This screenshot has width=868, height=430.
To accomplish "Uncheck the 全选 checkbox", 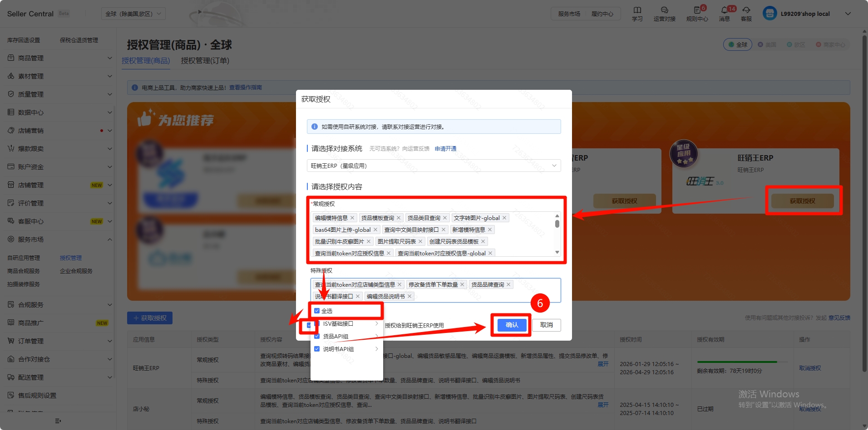I will [317, 311].
